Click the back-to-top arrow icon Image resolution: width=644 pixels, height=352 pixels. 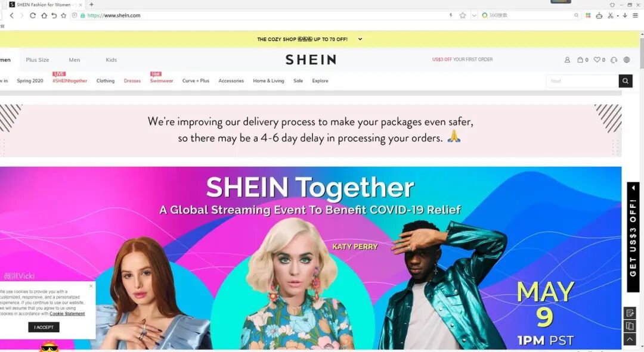630,339
